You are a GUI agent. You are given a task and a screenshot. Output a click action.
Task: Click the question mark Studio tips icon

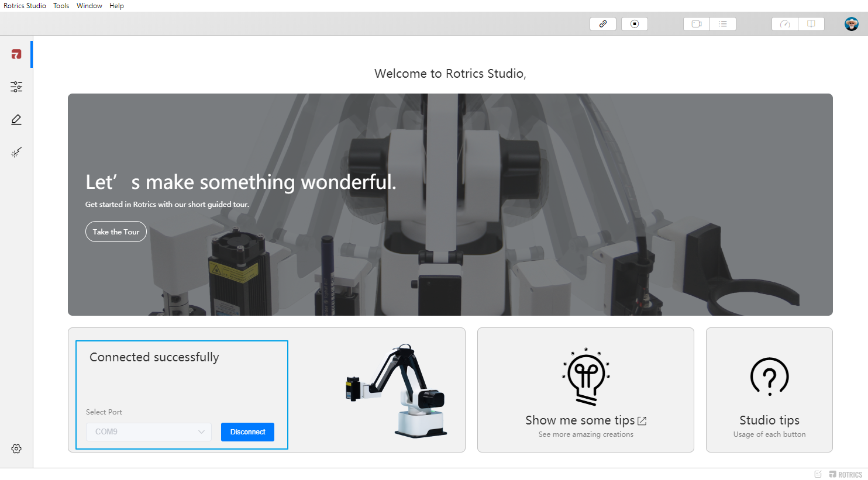[x=770, y=377]
